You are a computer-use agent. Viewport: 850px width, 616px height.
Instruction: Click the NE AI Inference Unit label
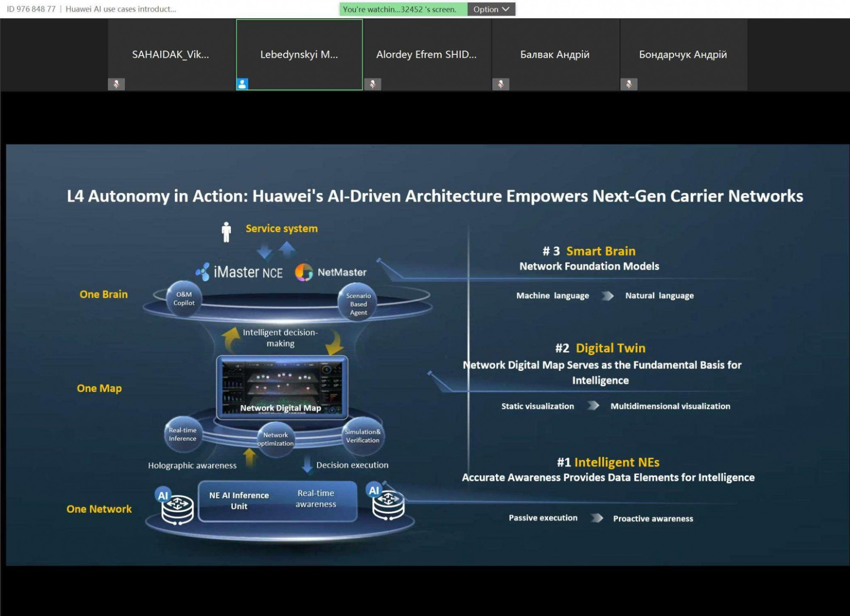[x=239, y=501]
